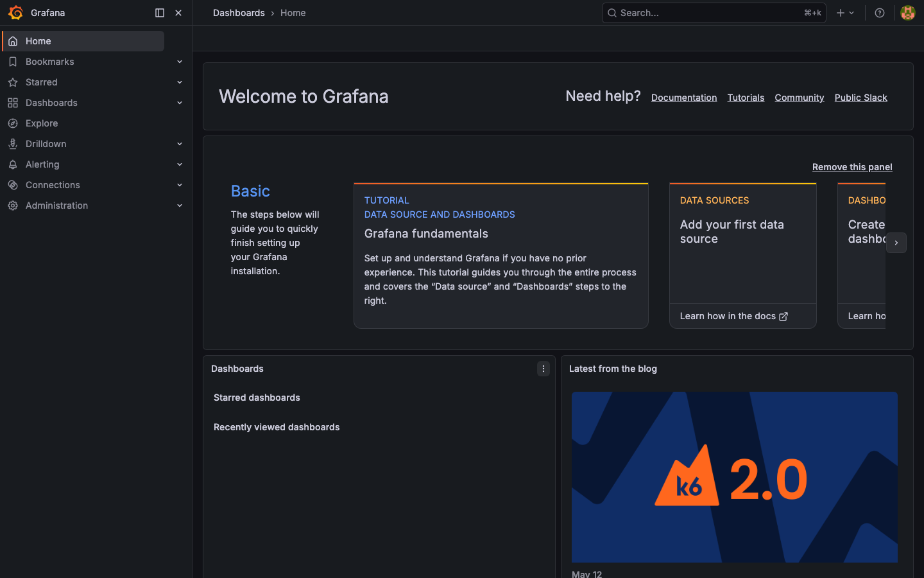
Task: Click the Bookmarks icon in sidebar
Action: [x=13, y=62]
